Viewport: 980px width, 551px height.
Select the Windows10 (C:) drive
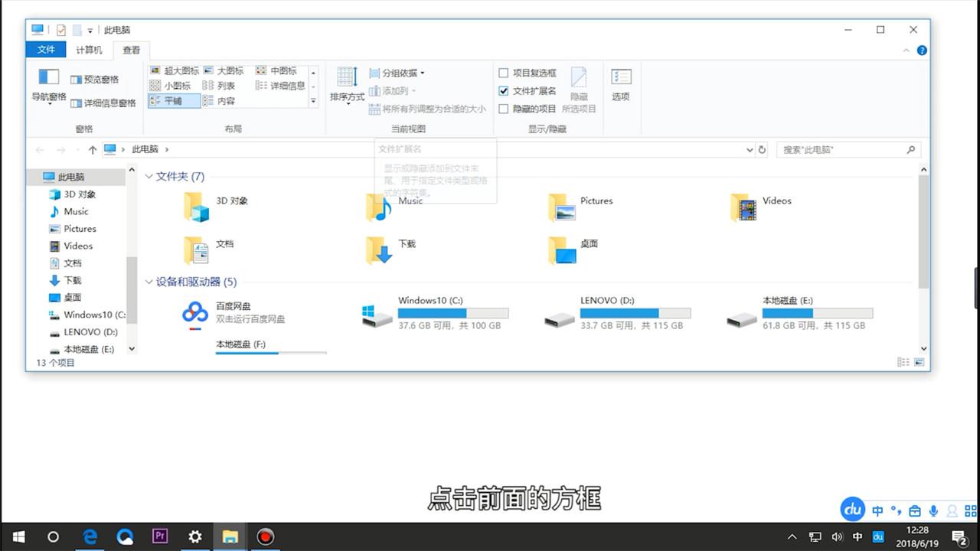point(435,313)
